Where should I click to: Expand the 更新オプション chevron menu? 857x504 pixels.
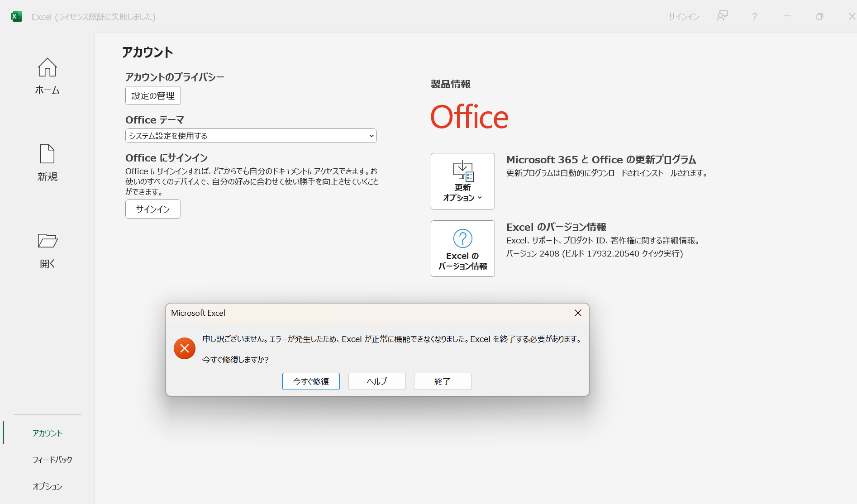(480, 198)
